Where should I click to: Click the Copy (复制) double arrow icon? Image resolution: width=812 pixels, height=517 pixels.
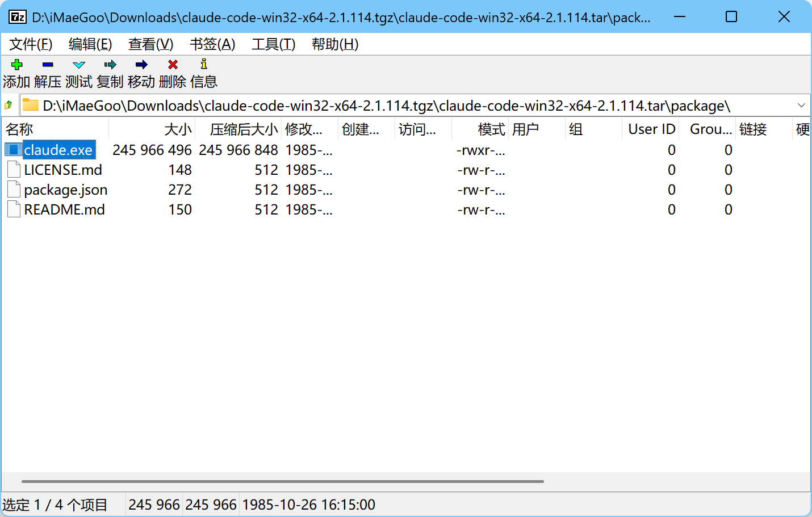[x=110, y=65]
